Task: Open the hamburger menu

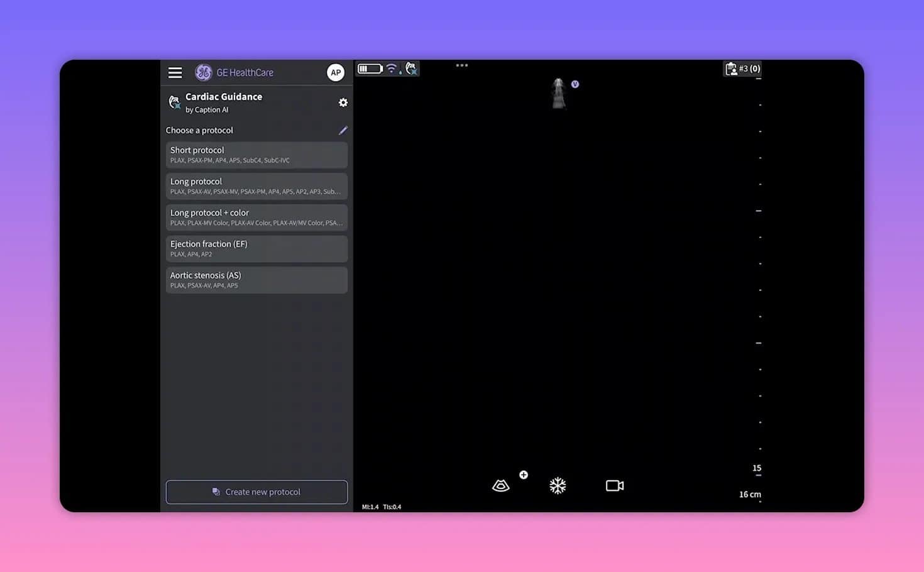Action: tap(175, 72)
